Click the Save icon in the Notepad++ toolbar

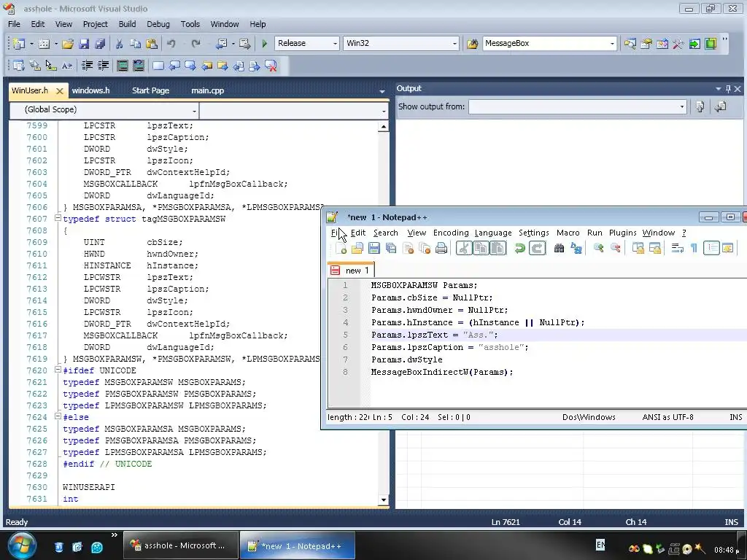click(x=374, y=248)
